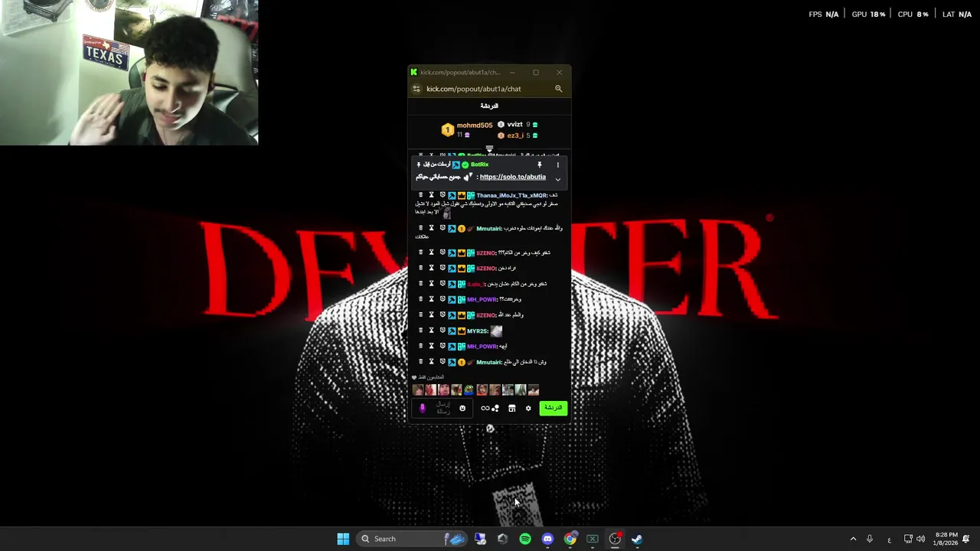Viewport: 980px width, 551px height.
Task: Open Windows Start menu
Action: pyautogui.click(x=343, y=539)
